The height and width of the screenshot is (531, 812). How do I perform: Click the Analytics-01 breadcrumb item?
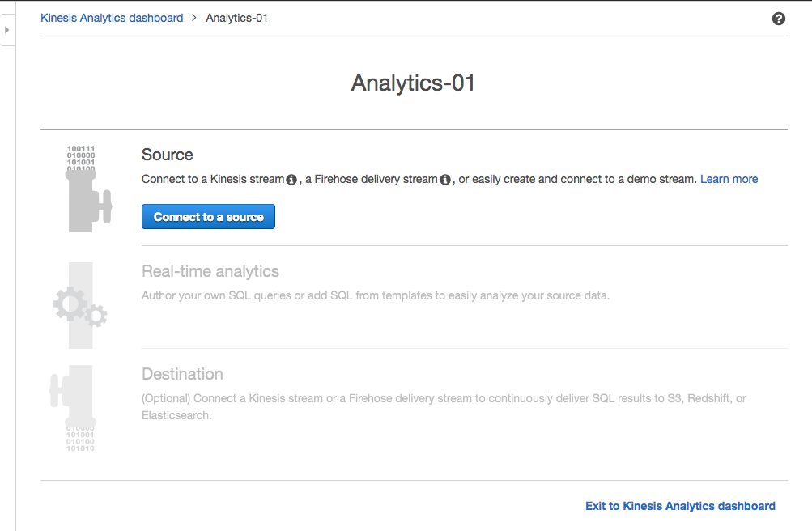click(236, 18)
